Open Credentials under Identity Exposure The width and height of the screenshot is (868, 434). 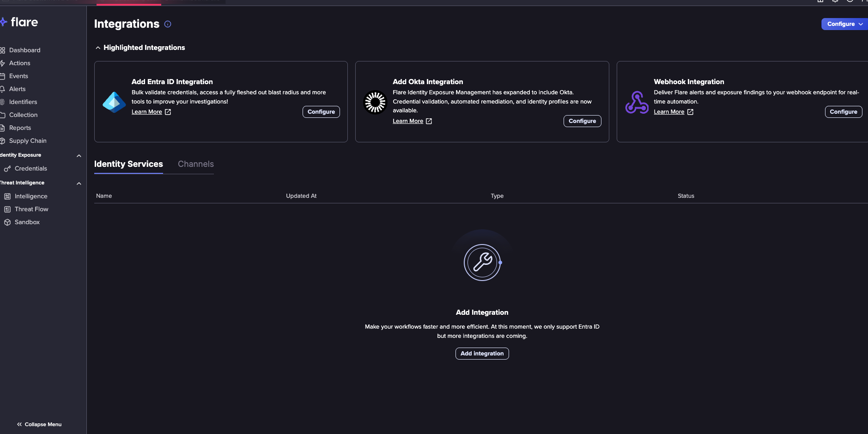pos(31,169)
